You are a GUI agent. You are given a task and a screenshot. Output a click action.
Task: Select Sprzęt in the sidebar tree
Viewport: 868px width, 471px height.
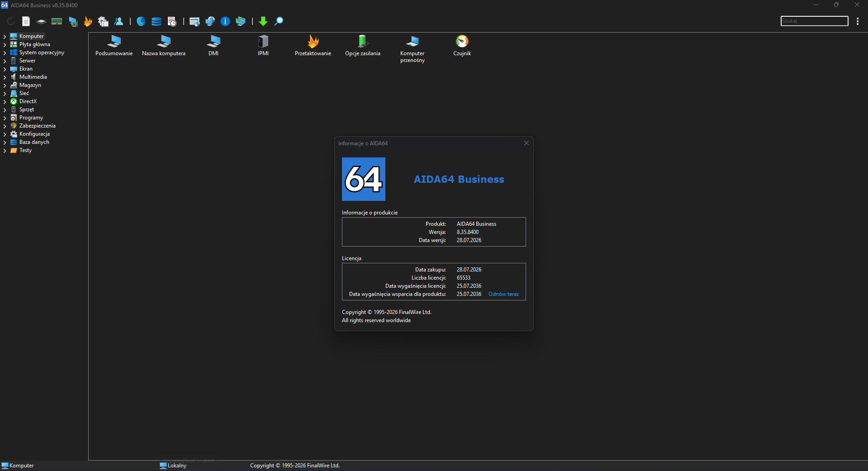point(27,109)
